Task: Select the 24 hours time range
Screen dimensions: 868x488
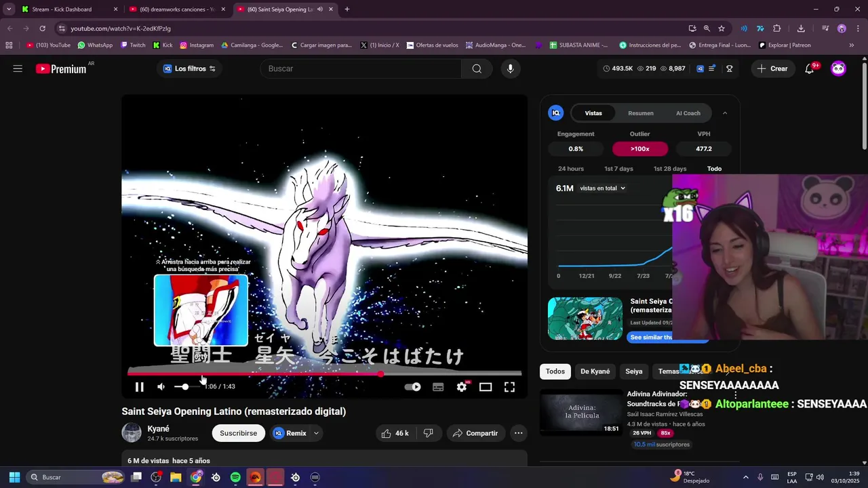Action: click(x=571, y=169)
